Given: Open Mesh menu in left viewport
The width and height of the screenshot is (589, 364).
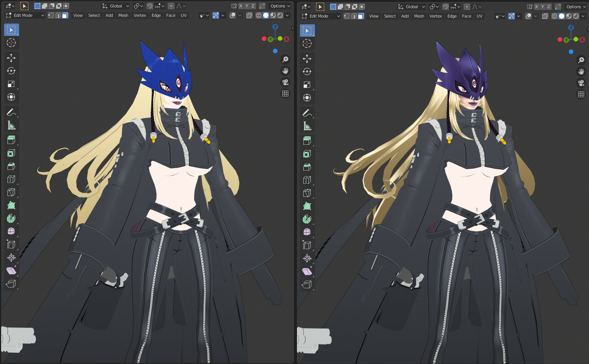Looking at the screenshot, I should click(123, 15).
